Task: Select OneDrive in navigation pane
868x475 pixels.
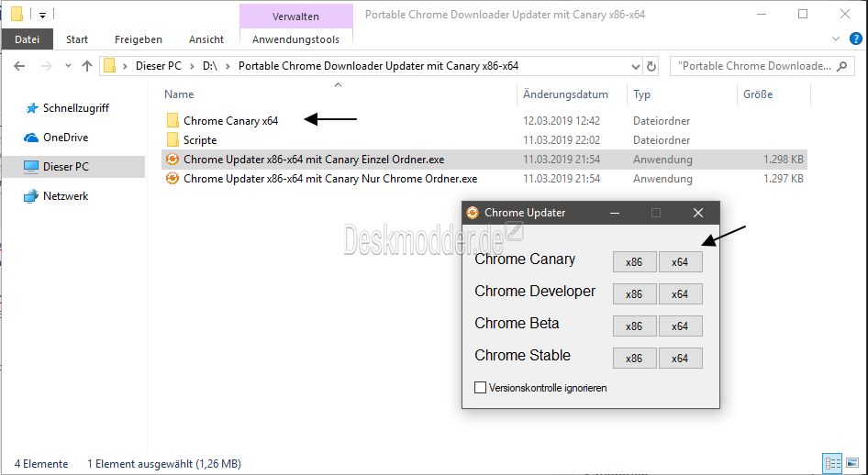Action: click(x=65, y=138)
